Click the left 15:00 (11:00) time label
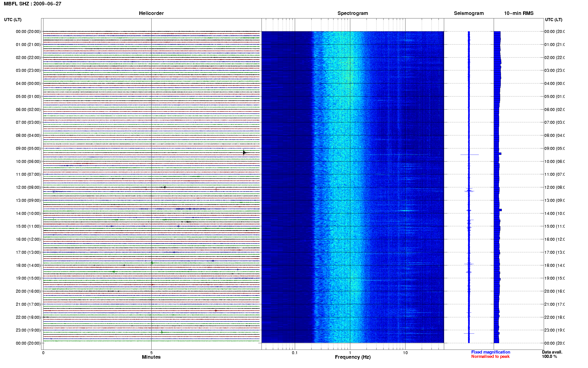 pyautogui.click(x=28, y=226)
